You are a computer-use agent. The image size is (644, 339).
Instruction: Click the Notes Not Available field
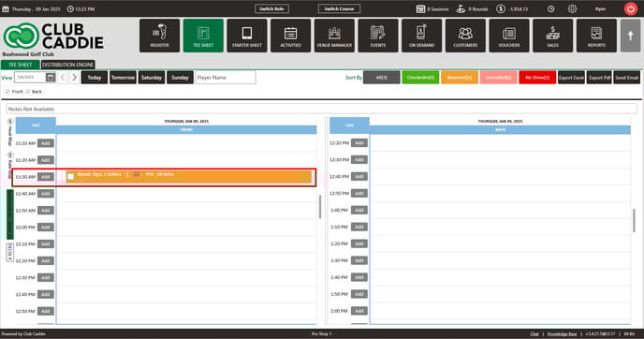click(322, 109)
